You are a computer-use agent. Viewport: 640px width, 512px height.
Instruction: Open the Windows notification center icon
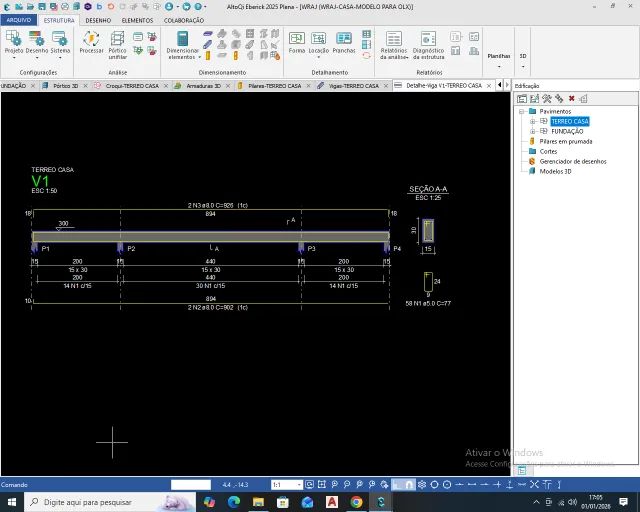click(x=623, y=502)
